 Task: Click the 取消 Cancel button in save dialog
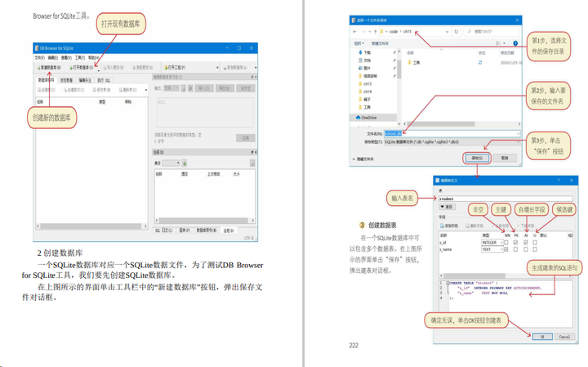(x=505, y=158)
